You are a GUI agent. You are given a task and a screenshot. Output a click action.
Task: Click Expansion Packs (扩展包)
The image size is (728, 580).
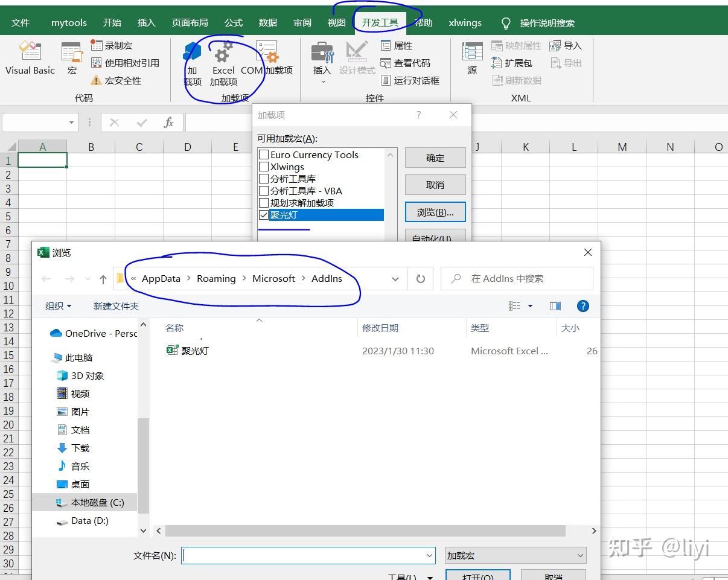(x=512, y=63)
